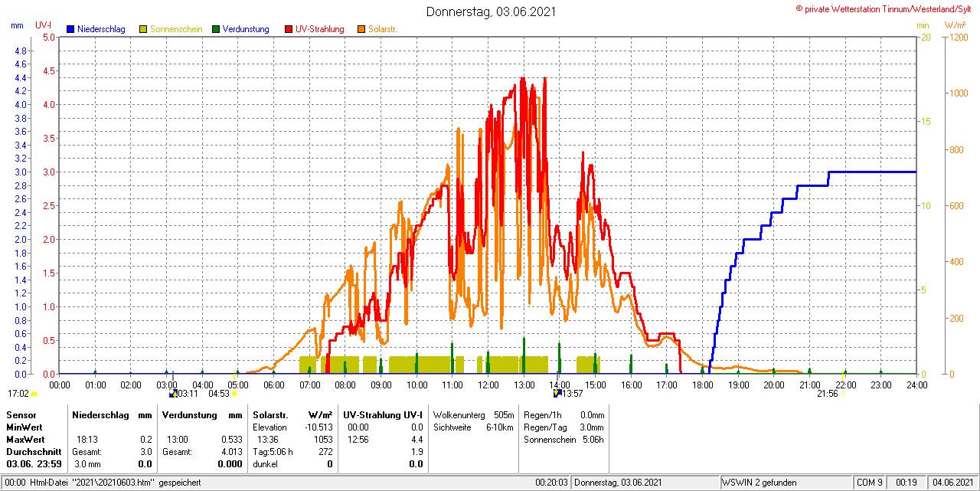Click the Sonnenschein 5:06h entry
Image resolution: width=980 pixels, height=491 pixels.
point(563,439)
